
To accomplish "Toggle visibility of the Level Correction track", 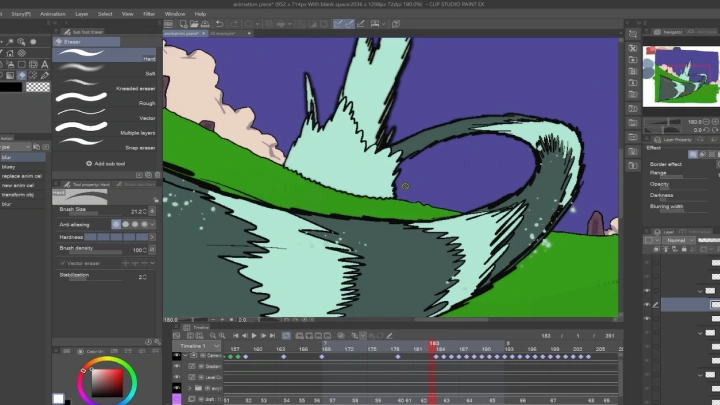I will 177,377.
